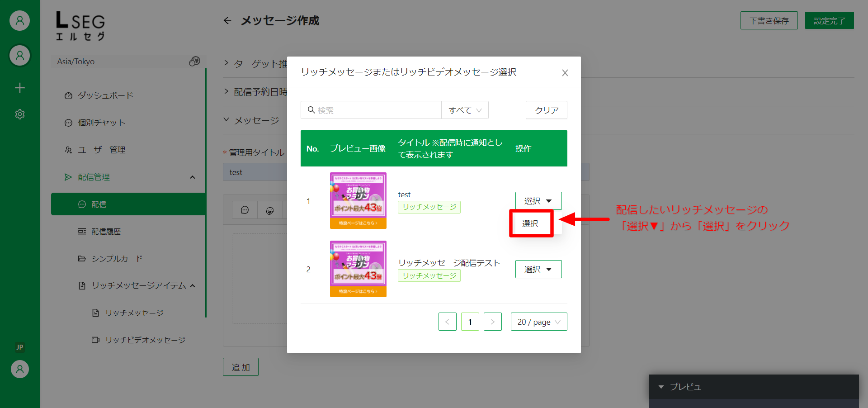Open 選択▼ dropdown for test row
Image resolution: width=868 pixels, height=408 pixels.
pyautogui.click(x=538, y=201)
